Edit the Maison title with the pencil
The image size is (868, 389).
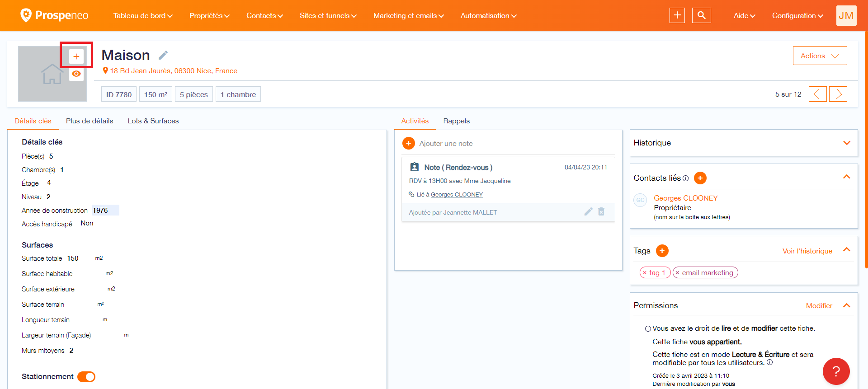163,55
